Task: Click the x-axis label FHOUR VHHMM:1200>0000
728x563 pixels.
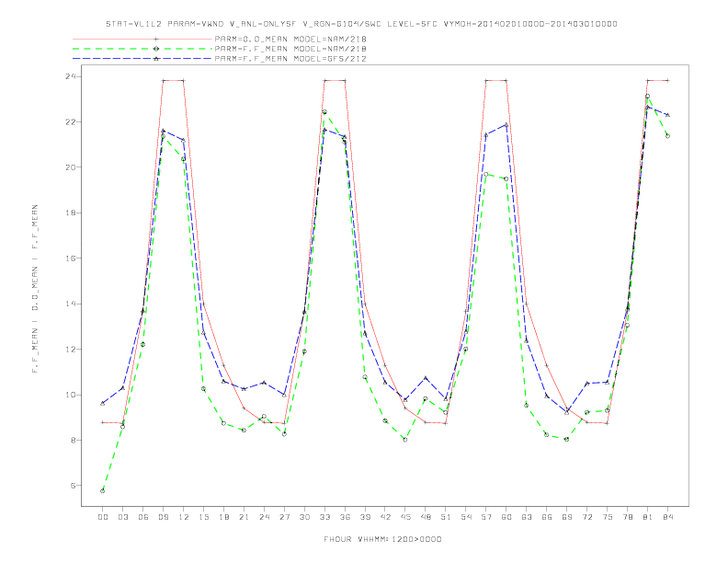Action: (x=382, y=539)
